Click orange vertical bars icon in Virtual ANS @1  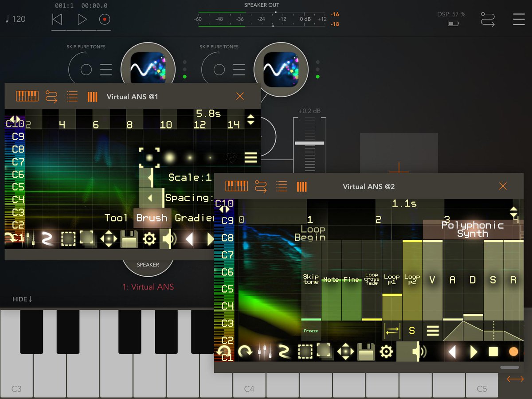point(92,96)
